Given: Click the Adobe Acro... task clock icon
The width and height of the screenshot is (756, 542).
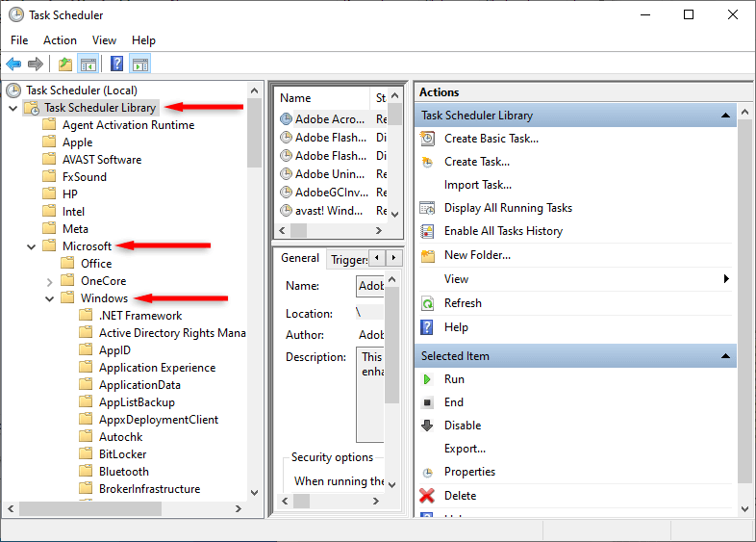Looking at the screenshot, I should pos(286,118).
